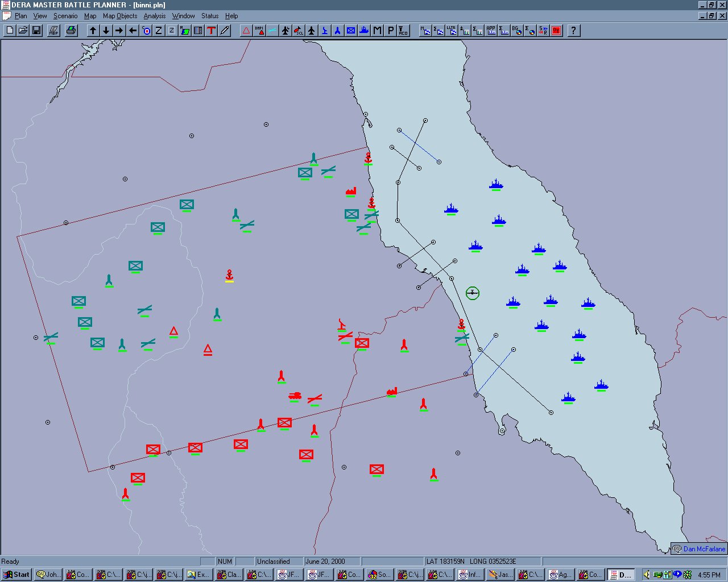The width and height of the screenshot is (728, 582).
Task: Click the Print icon in the toolbar
Action: point(71,31)
